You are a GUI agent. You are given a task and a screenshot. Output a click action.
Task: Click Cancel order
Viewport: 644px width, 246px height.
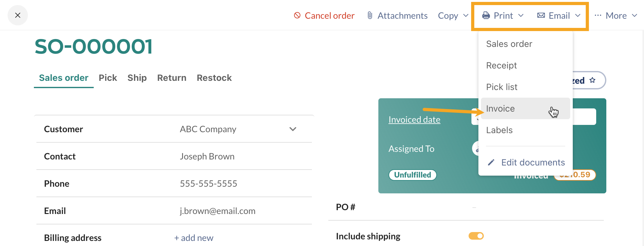pyautogui.click(x=329, y=15)
